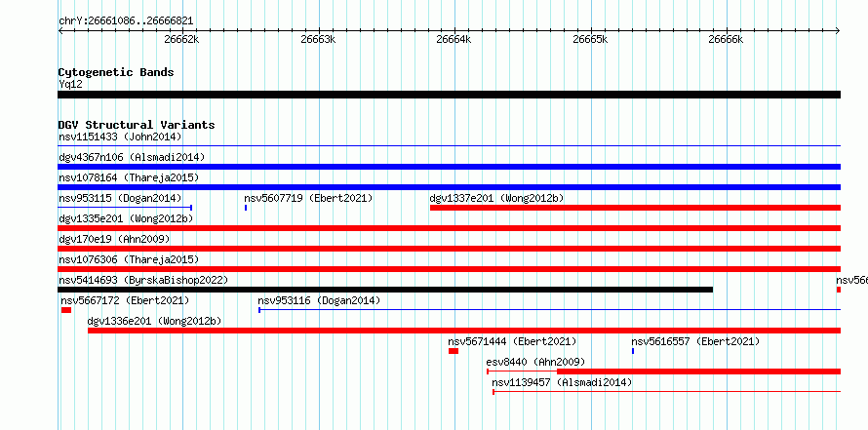
Task: Click the thin blue nsv953115 variant line
Action: coord(125,208)
